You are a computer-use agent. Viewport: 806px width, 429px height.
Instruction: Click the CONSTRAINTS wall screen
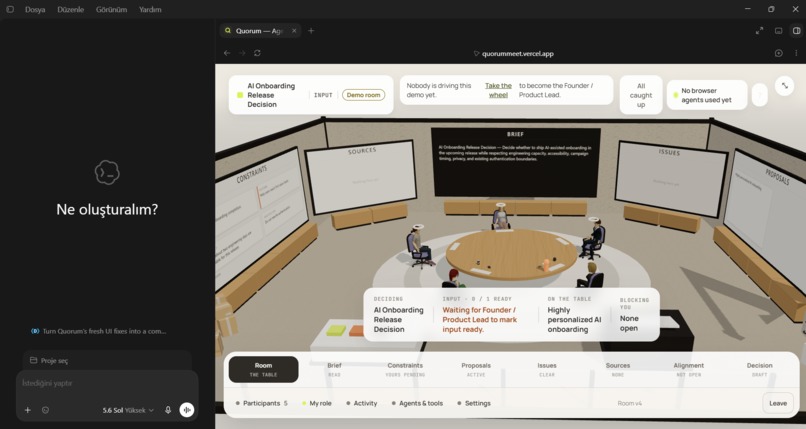[259, 214]
